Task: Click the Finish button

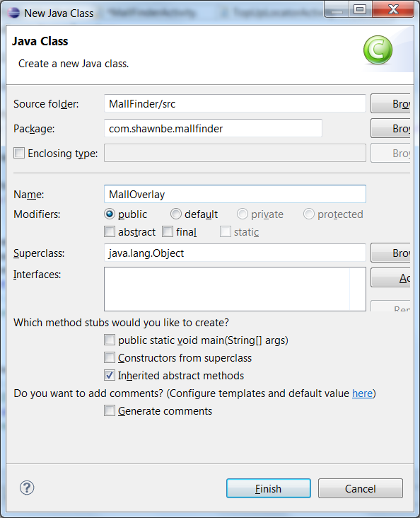Action: coord(269,488)
